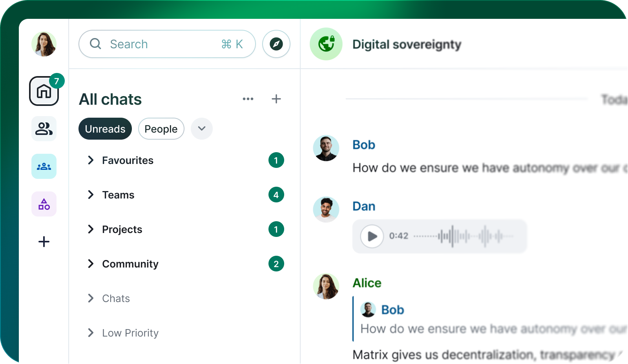Click Bob's small avatar in quoted reply
The width and height of the screenshot is (628, 364).
(368, 309)
